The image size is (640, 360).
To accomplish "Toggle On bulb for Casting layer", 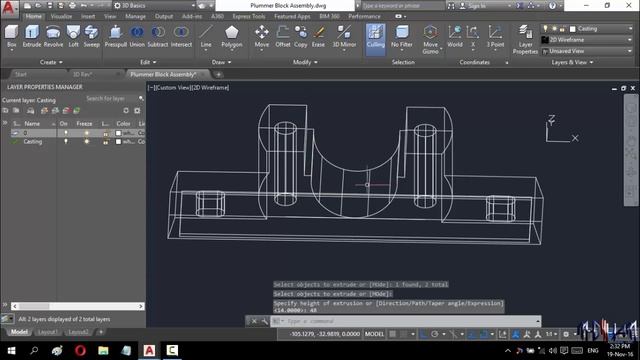I will pyautogui.click(x=65, y=142).
